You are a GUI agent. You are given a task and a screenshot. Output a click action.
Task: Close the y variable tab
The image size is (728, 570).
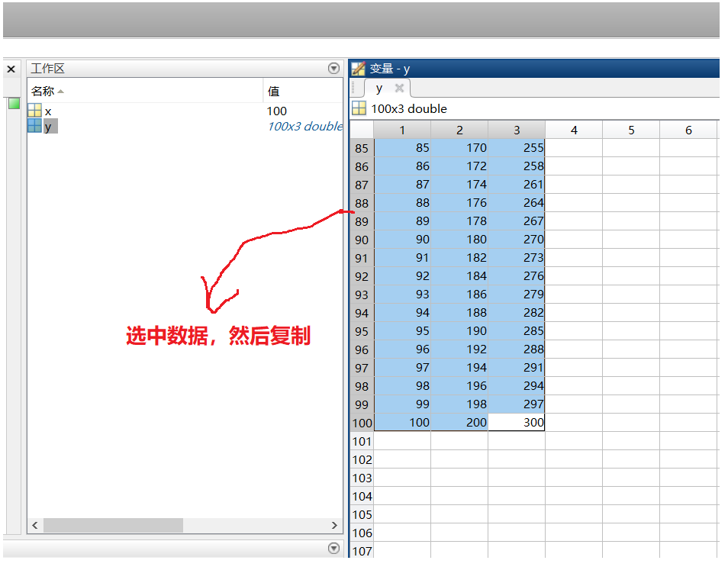(x=399, y=88)
